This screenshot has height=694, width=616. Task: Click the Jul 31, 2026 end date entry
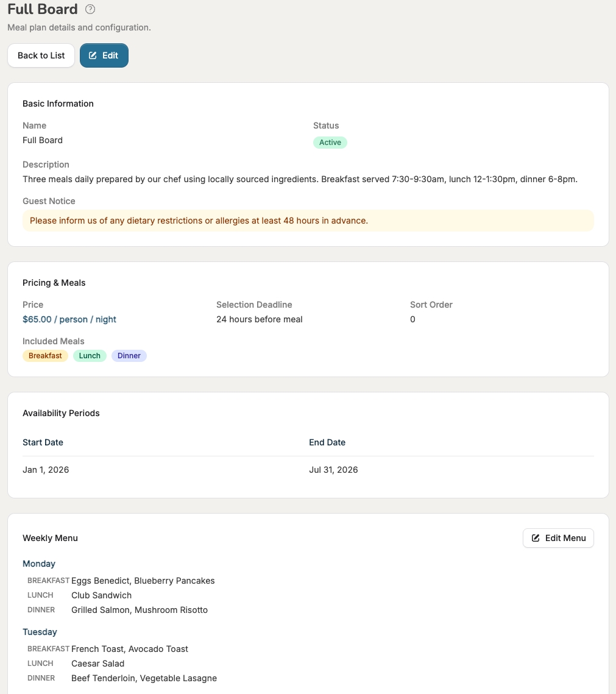(333, 470)
